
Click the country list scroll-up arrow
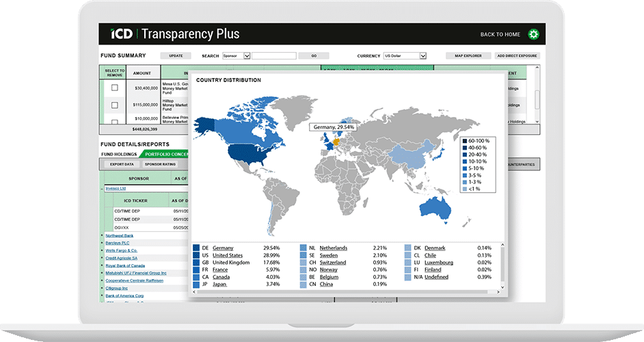[x=502, y=246]
